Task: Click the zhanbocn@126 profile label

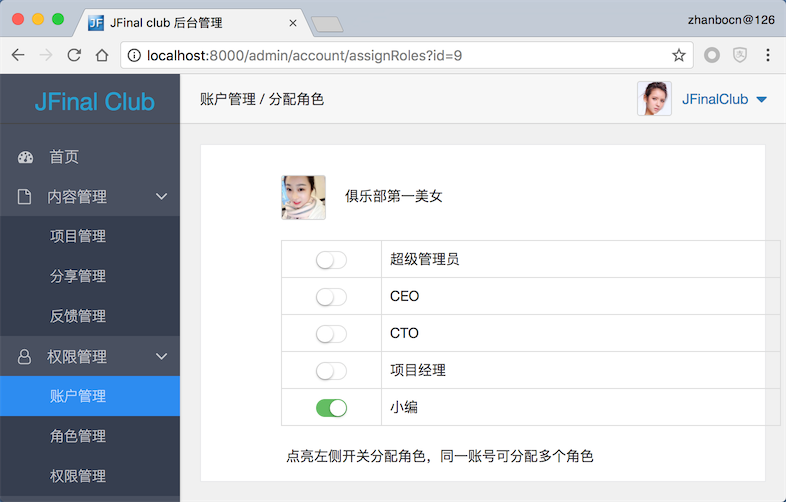Action: click(x=731, y=20)
